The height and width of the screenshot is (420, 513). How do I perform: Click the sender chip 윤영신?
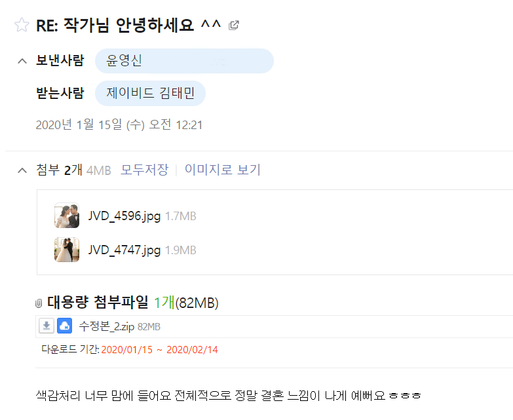click(x=124, y=61)
